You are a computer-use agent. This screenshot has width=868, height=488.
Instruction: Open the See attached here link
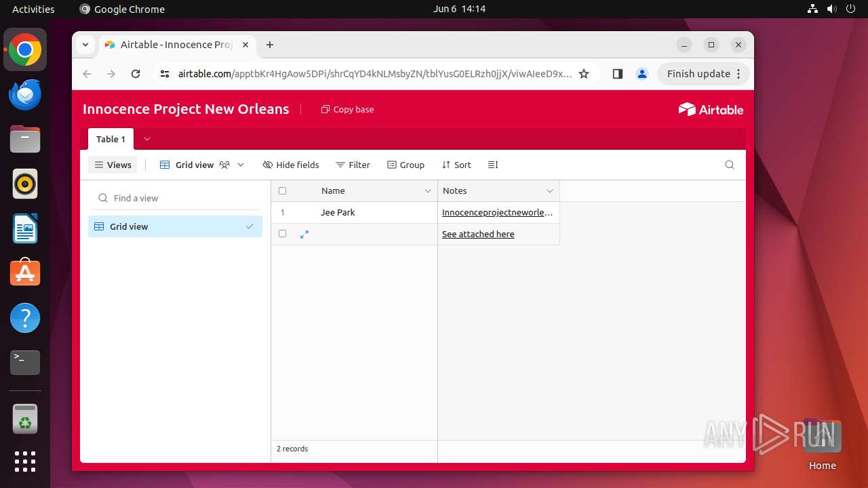click(478, 234)
